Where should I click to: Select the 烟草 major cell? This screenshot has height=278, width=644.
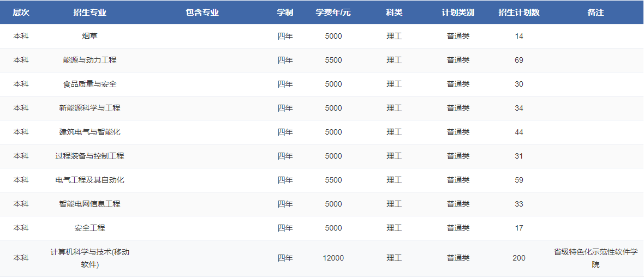[x=90, y=37]
